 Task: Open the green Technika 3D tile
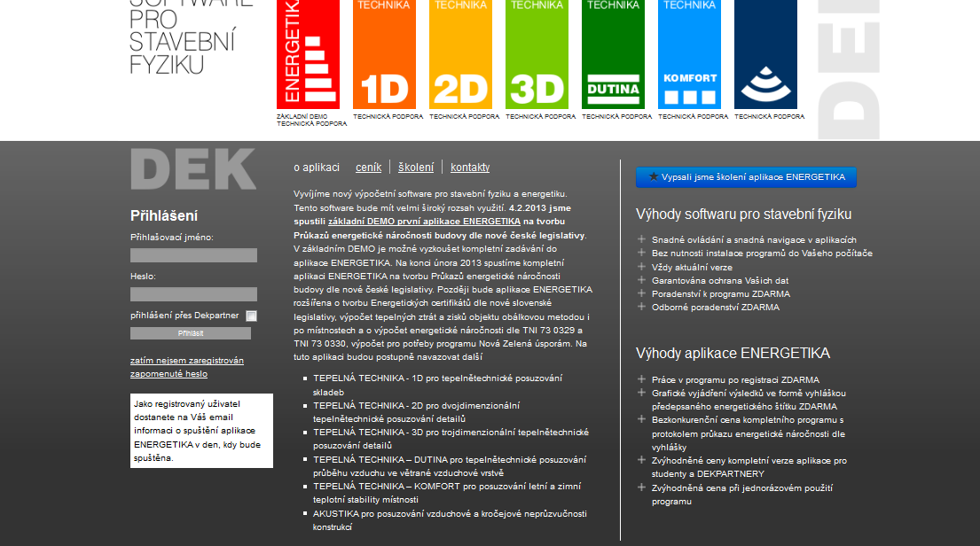pos(537,54)
